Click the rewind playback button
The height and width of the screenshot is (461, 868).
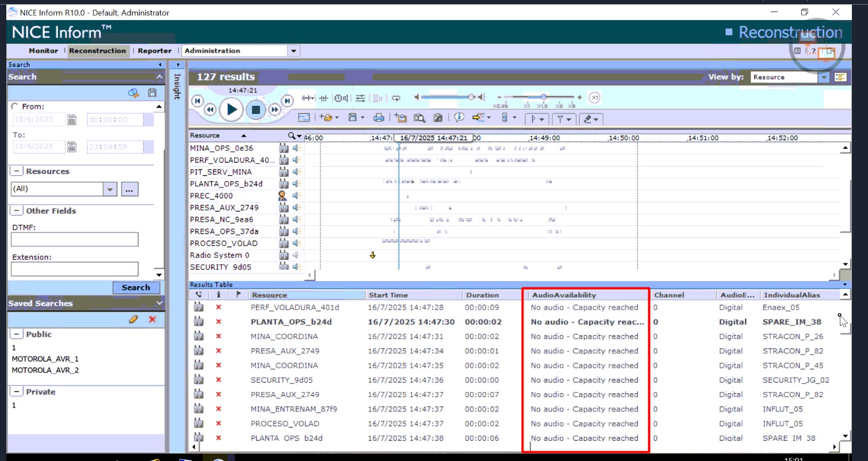coord(210,109)
